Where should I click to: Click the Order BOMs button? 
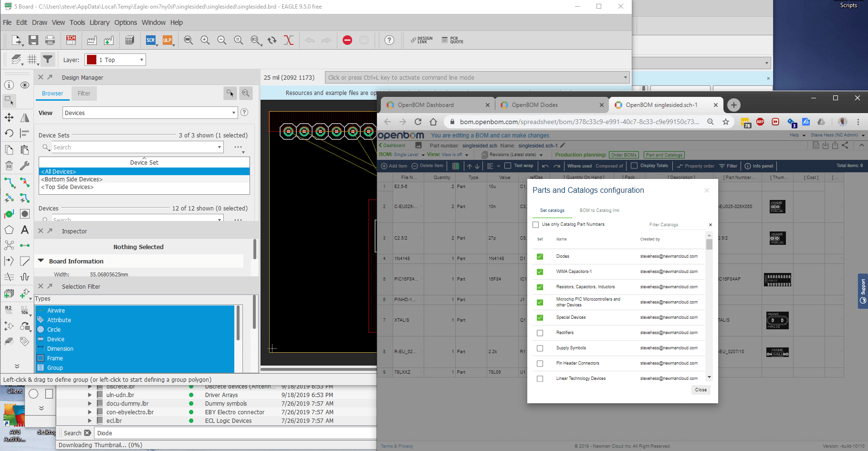point(624,155)
